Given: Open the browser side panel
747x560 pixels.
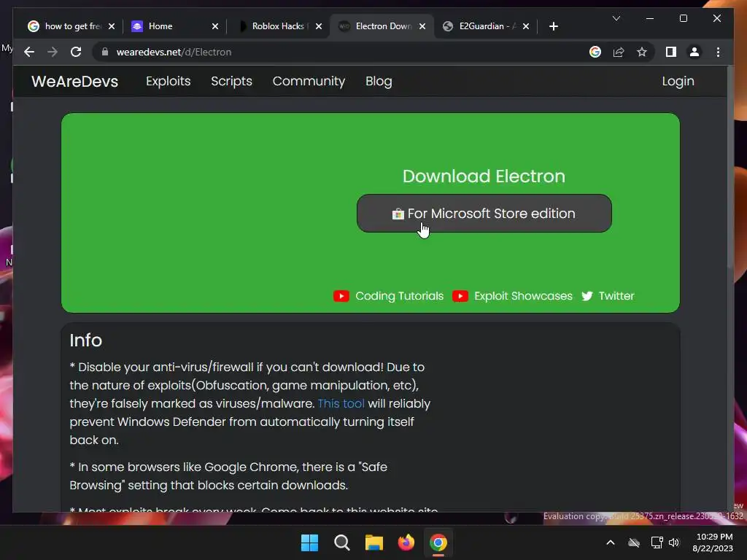Looking at the screenshot, I should [671, 52].
